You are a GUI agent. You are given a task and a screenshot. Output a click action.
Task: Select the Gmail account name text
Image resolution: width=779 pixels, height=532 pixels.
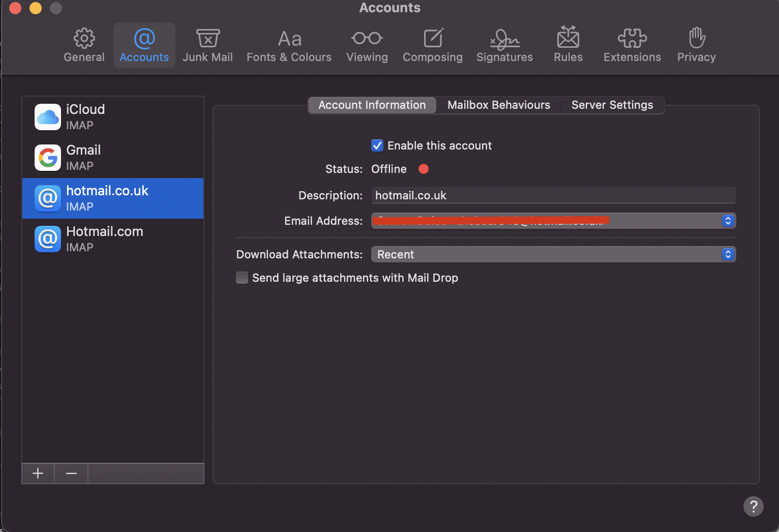coord(83,150)
